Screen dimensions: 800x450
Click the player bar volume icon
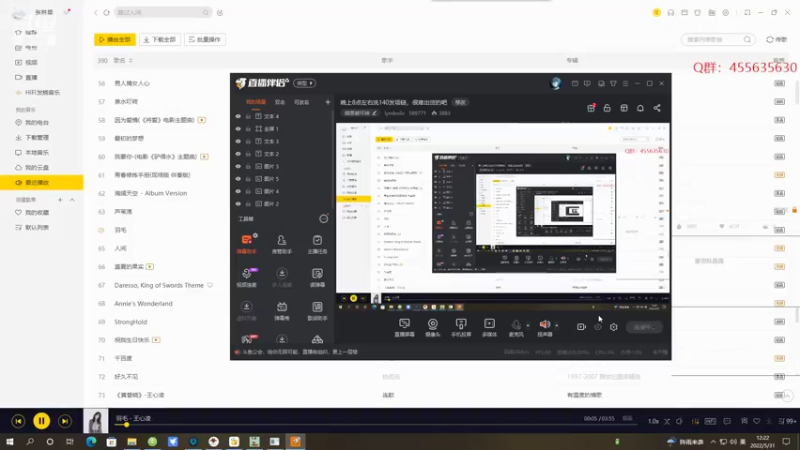pos(679,421)
